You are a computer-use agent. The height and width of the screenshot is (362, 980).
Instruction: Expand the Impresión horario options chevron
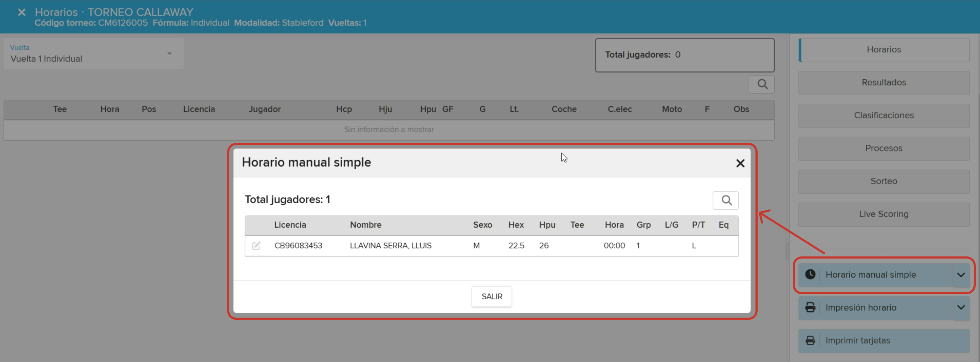tap(961, 307)
